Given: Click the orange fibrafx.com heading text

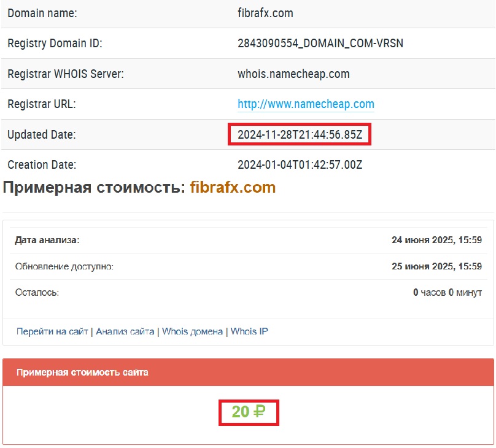Looking at the screenshot, I should coord(233,188).
